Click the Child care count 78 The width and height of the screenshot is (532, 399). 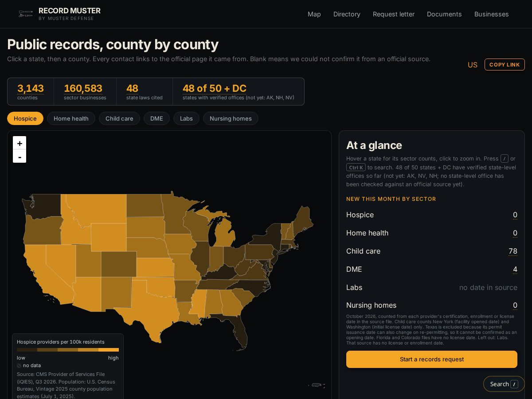pos(513,251)
